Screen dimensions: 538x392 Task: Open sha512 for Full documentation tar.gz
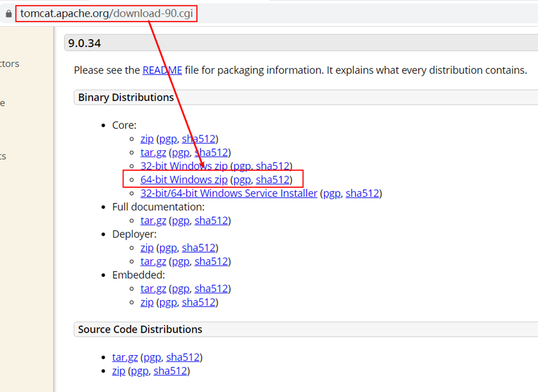(x=211, y=221)
